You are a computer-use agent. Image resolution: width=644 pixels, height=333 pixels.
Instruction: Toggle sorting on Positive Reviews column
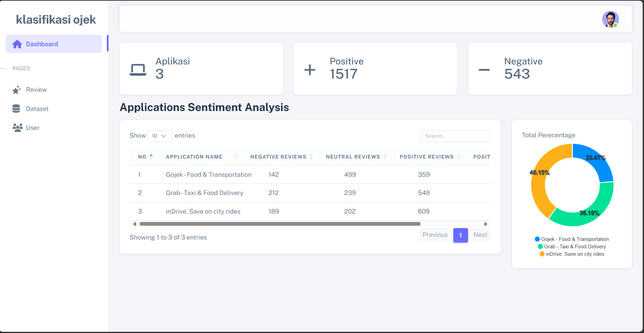pos(459,156)
